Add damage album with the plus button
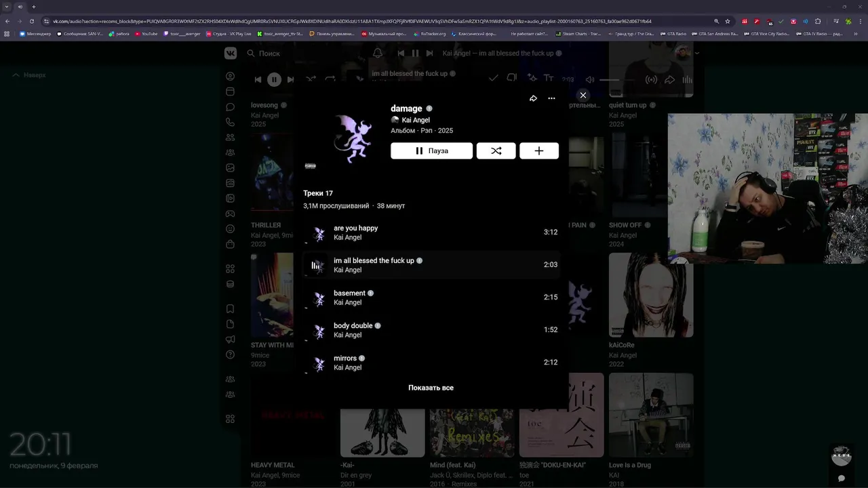 [539, 151]
